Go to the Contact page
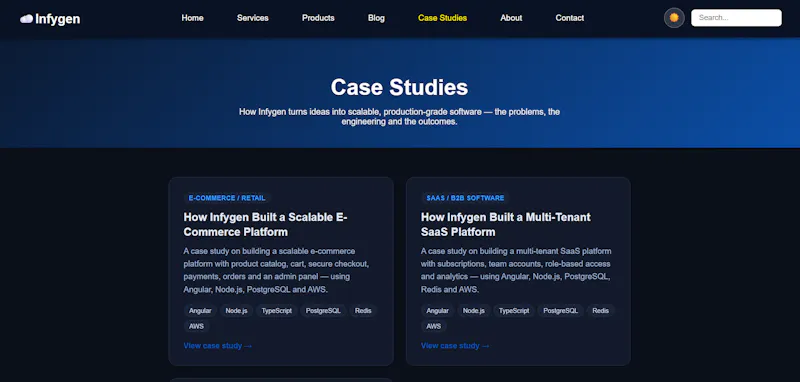Viewport: 800px width, 382px height. [569, 18]
